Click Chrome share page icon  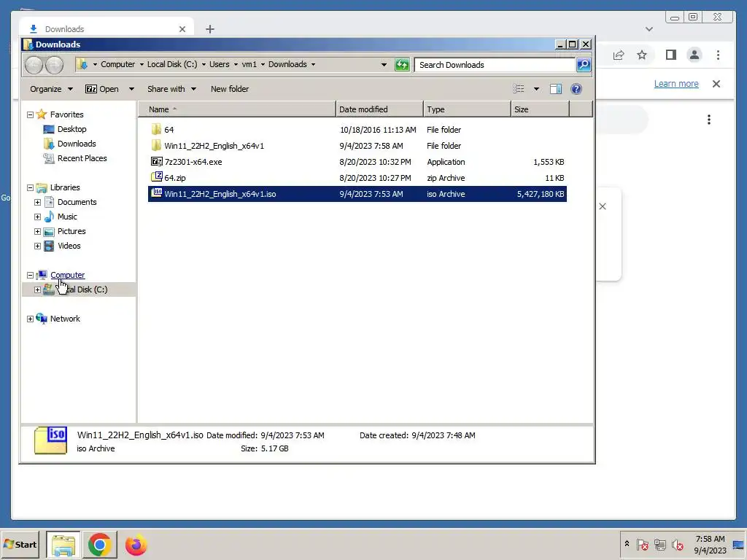[619, 55]
